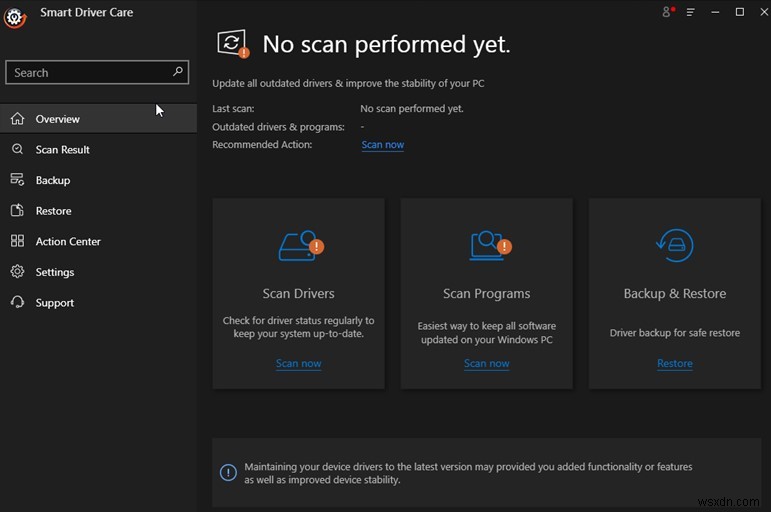771x512 pixels.
Task: Click the Restore link in Backup card
Action: pyautogui.click(x=675, y=364)
